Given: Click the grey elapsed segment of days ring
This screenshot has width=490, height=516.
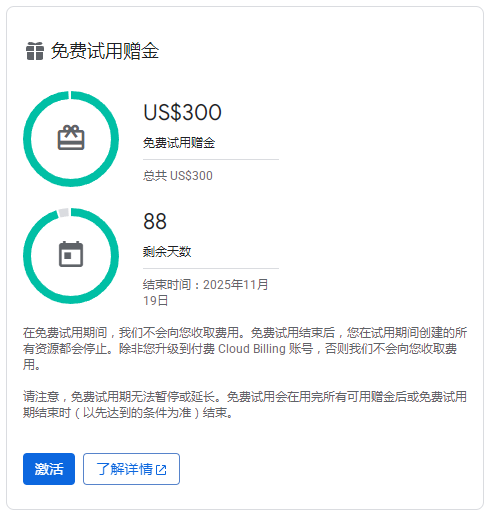Looking at the screenshot, I should click(64, 213).
